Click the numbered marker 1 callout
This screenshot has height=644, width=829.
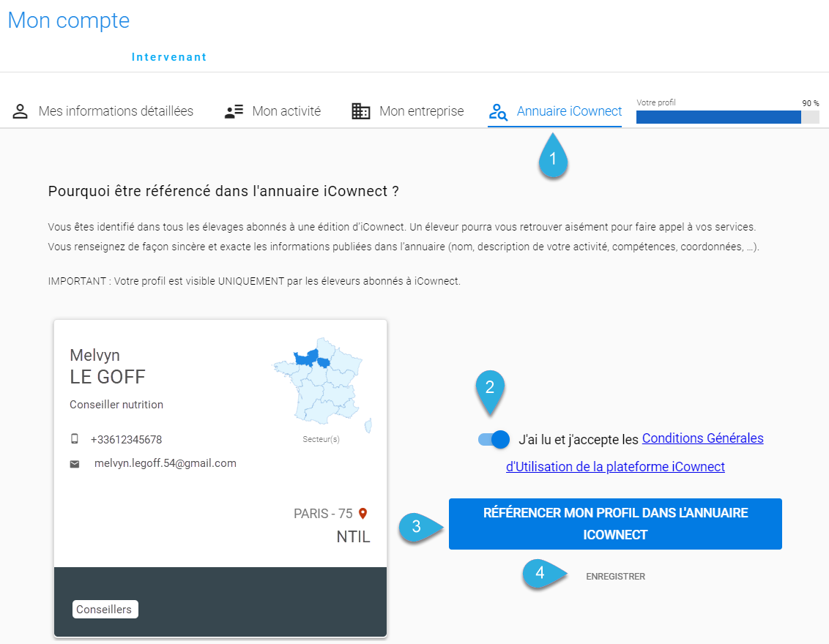click(x=553, y=157)
